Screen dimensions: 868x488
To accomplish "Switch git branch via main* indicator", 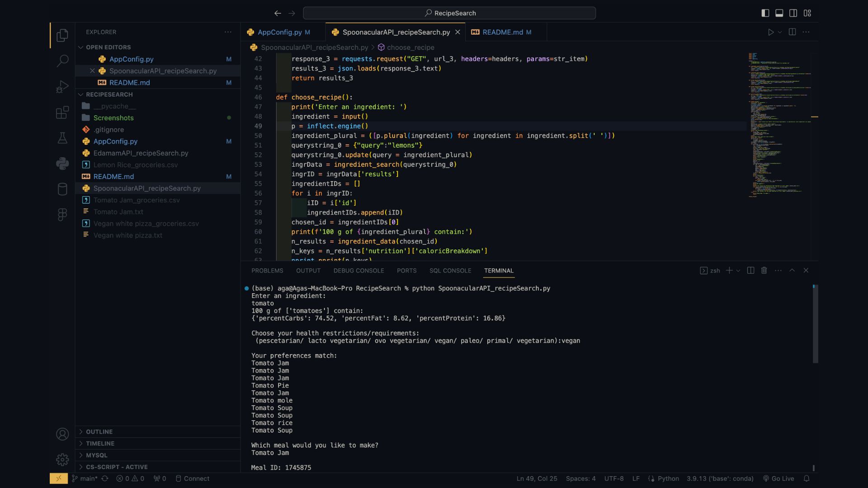I will point(85,479).
